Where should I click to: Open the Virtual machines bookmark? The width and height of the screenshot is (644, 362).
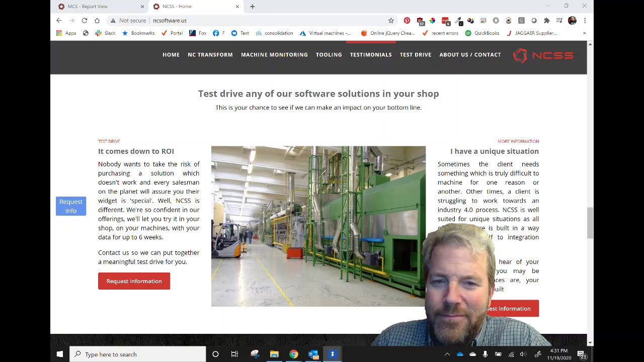[326, 33]
